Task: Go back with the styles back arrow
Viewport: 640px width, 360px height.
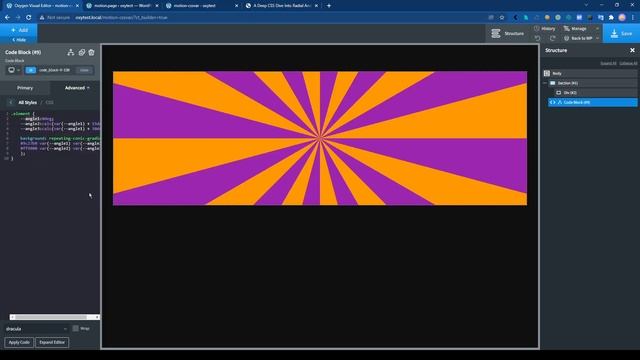Action: tap(11, 102)
